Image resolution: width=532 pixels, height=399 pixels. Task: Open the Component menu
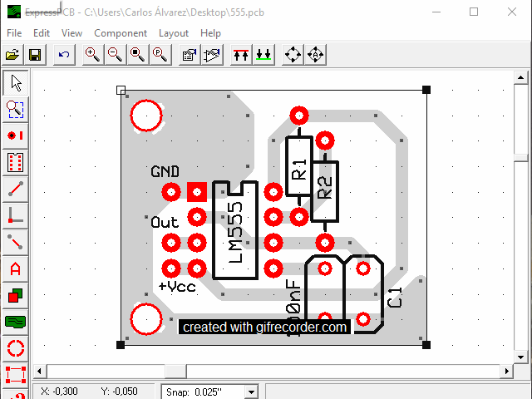pyautogui.click(x=121, y=33)
